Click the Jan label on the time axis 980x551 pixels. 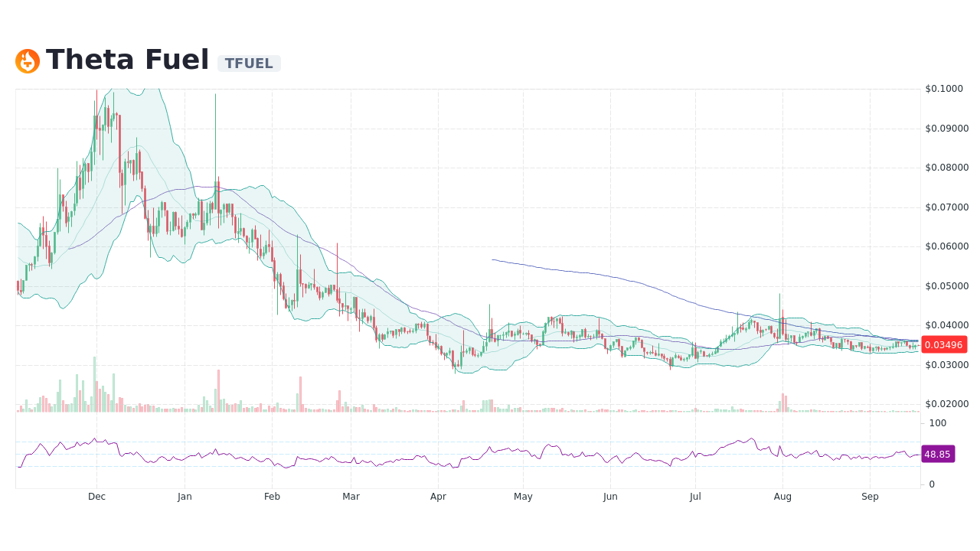(184, 496)
